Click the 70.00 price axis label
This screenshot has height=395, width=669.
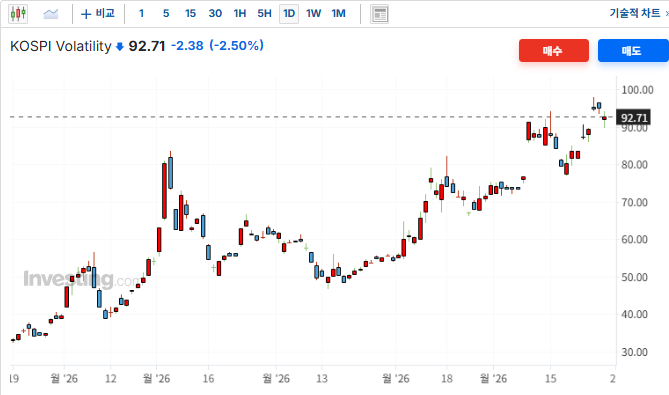(634, 202)
